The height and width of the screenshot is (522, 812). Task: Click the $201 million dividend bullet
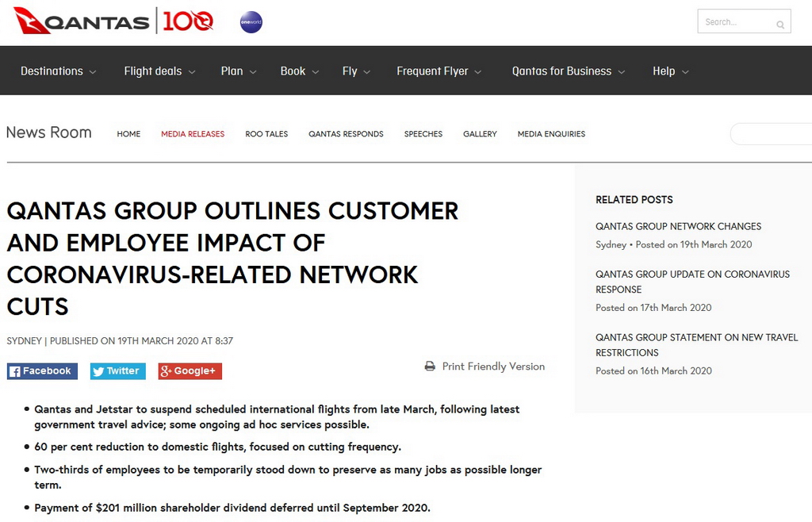(x=232, y=508)
